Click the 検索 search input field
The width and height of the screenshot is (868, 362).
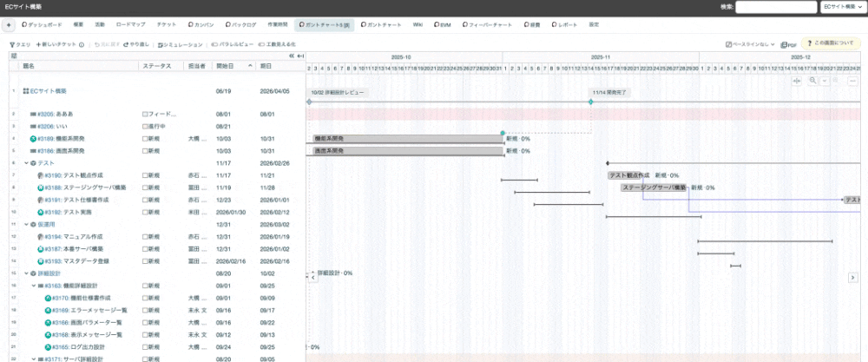point(775,7)
